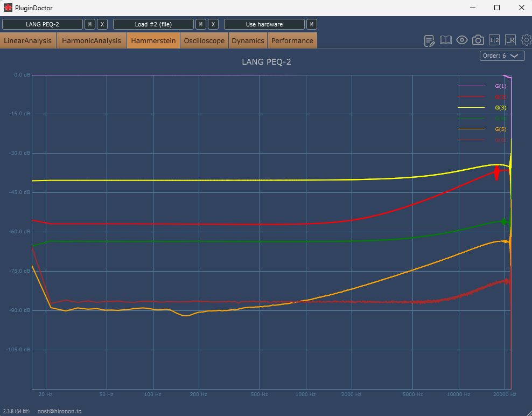Toggle the G(1) legend entry
This screenshot has height=416, width=532.
pyautogui.click(x=500, y=86)
